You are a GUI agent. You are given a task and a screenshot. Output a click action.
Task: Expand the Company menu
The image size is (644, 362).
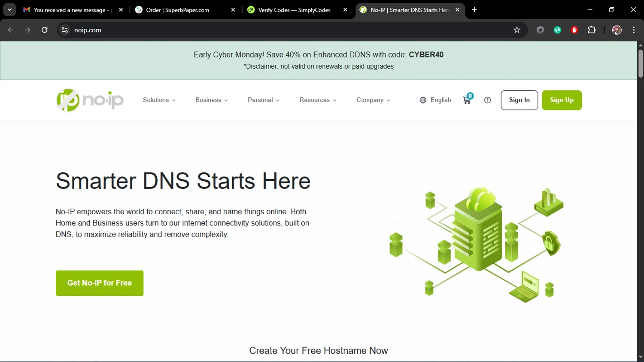click(x=374, y=100)
